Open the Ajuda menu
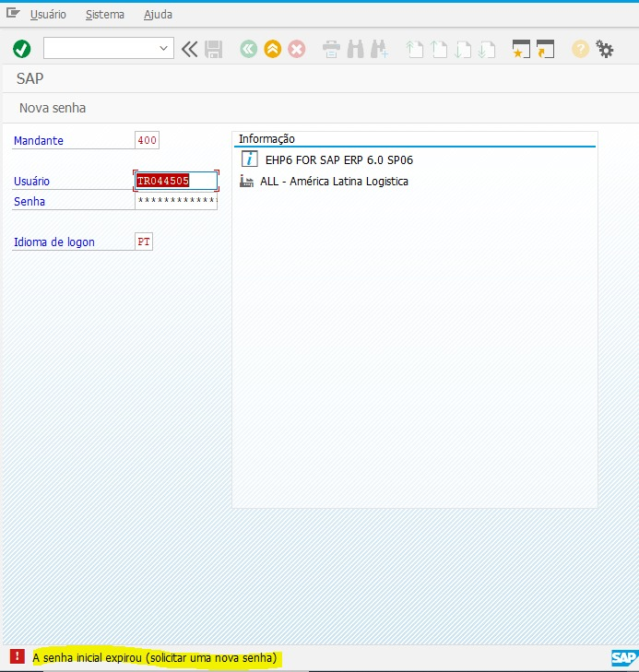639x672 pixels. coord(158,15)
